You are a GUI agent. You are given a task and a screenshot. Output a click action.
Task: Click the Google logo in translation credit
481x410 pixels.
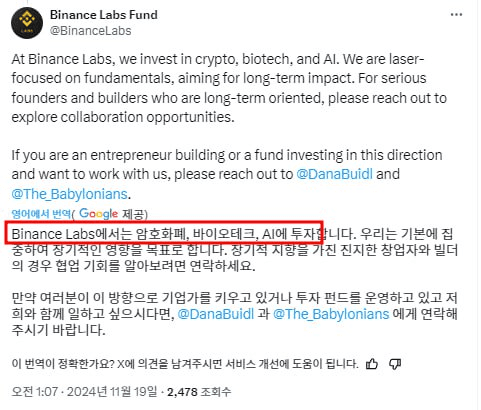98,214
